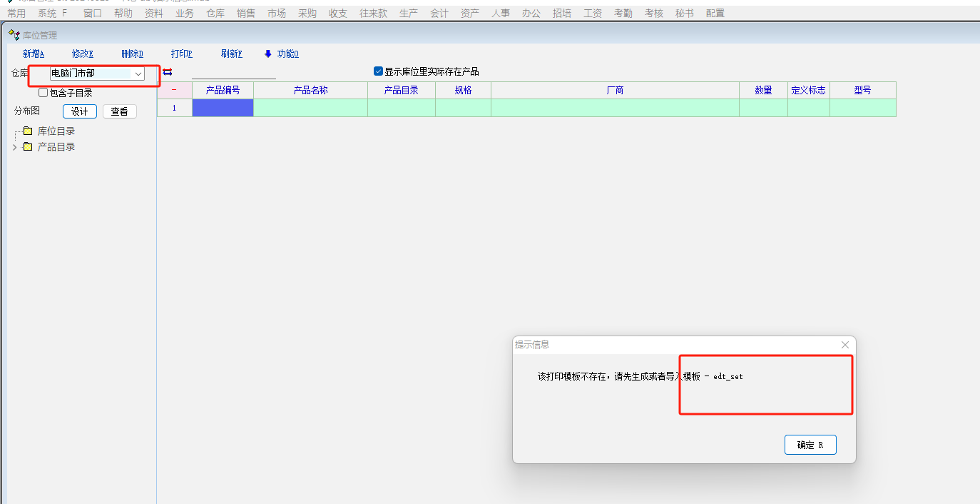This screenshot has width=980, height=504.
Task: Click the search input field above the grid
Action: point(233,72)
